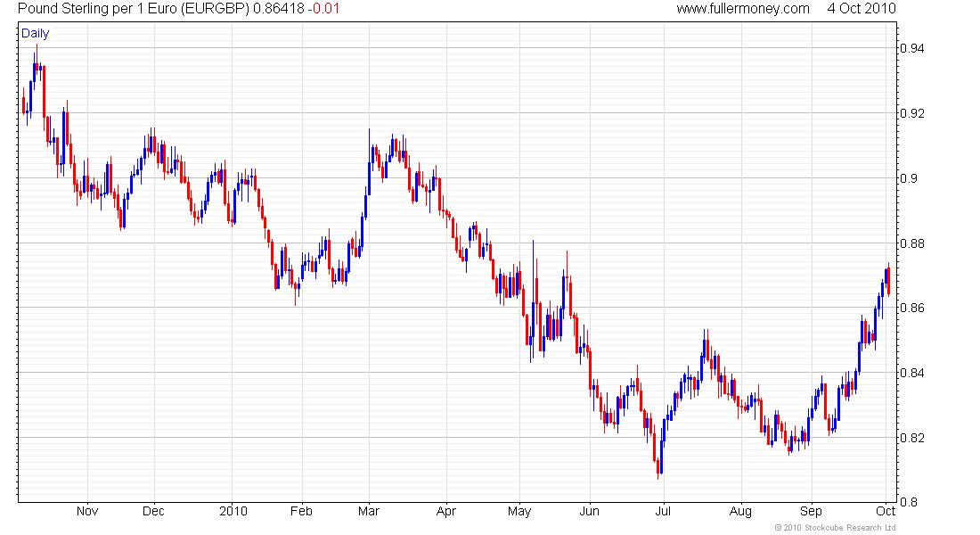The height and width of the screenshot is (535, 980).
Task: Click the 'Feb' x-axis label
Action: [x=301, y=511]
